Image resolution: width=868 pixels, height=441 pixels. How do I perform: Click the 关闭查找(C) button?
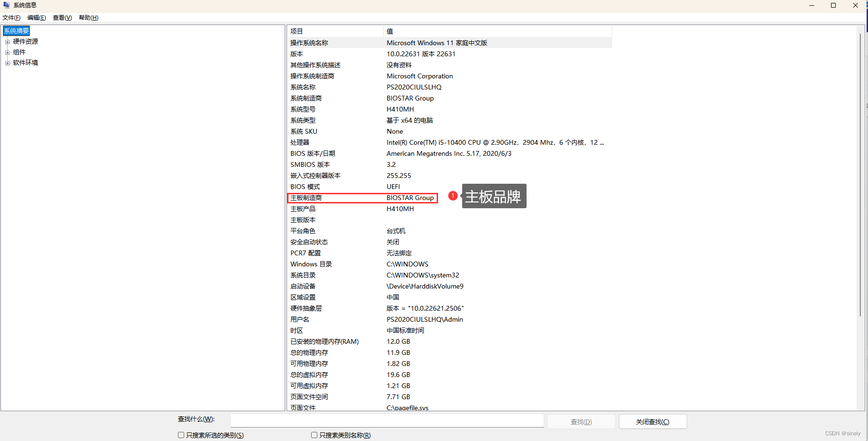pyautogui.click(x=653, y=422)
